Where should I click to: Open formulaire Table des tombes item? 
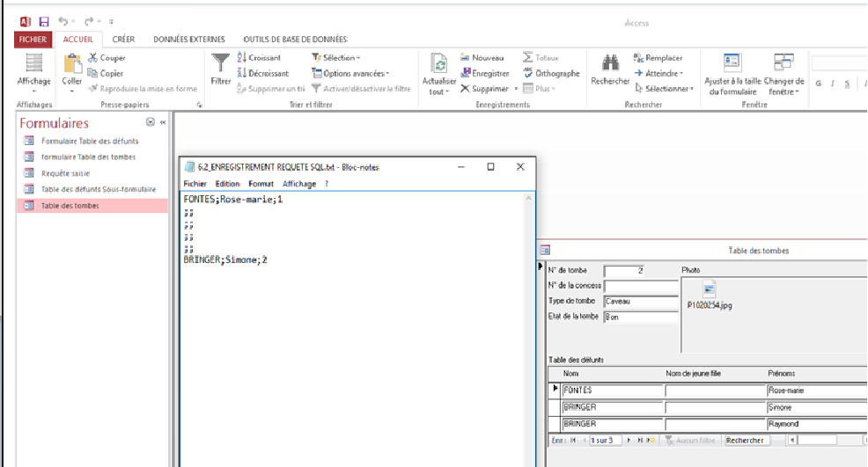pyautogui.click(x=89, y=157)
